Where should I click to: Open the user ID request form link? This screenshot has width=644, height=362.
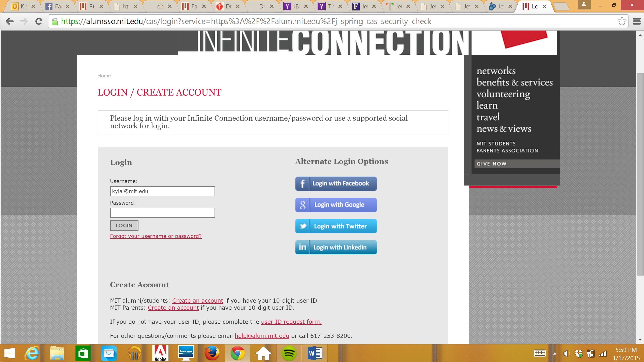pyautogui.click(x=291, y=322)
